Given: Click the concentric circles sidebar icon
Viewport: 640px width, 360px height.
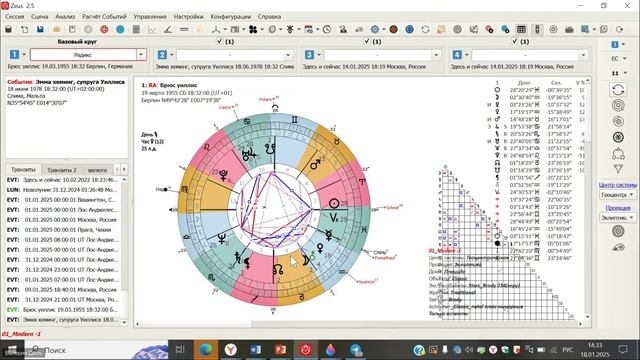Looking at the screenshot, I should [618, 105].
